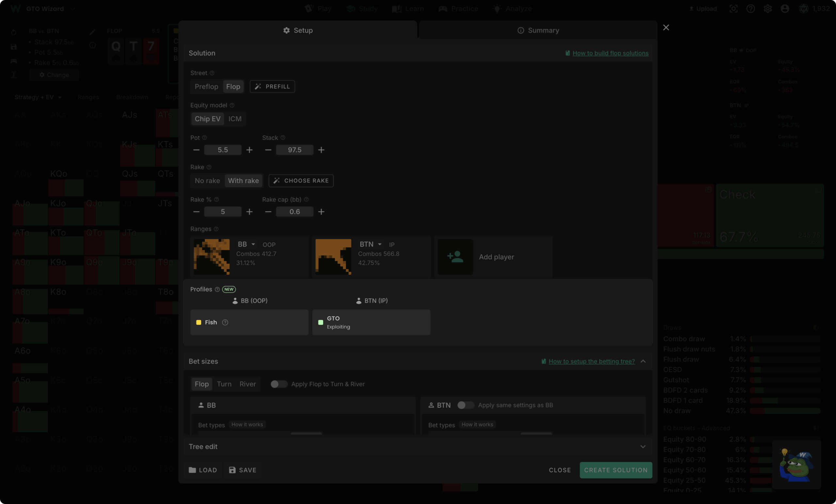Select the Turn bet sizes tab

click(x=224, y=384)
